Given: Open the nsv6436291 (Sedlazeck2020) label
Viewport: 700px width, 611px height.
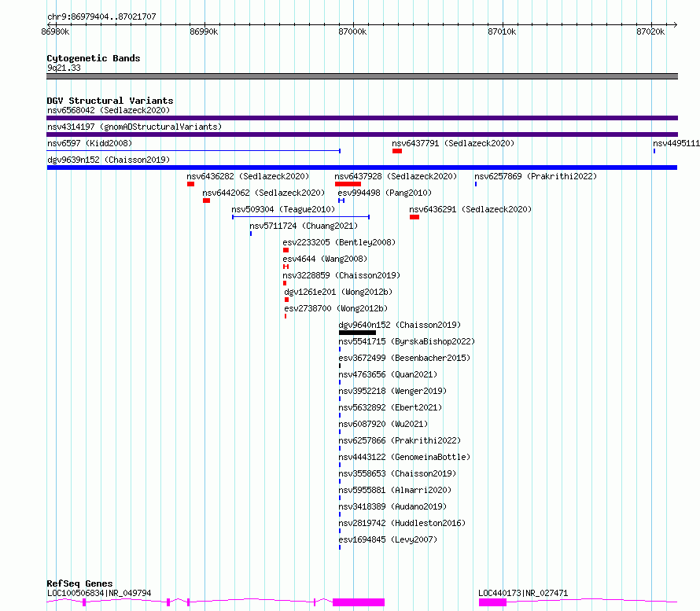Looking at the screenshot, I should pos(470,209).
